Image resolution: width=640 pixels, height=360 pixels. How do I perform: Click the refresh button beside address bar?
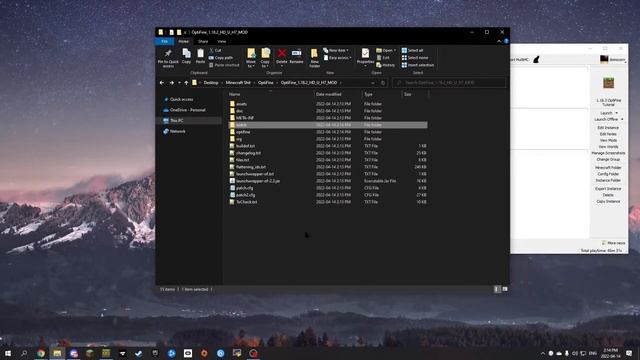[x=383, y=83]
